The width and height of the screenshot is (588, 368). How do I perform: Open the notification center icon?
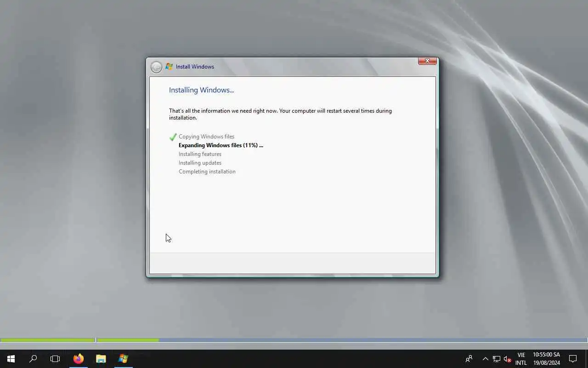pyautogui.click(x=573, y=359)
